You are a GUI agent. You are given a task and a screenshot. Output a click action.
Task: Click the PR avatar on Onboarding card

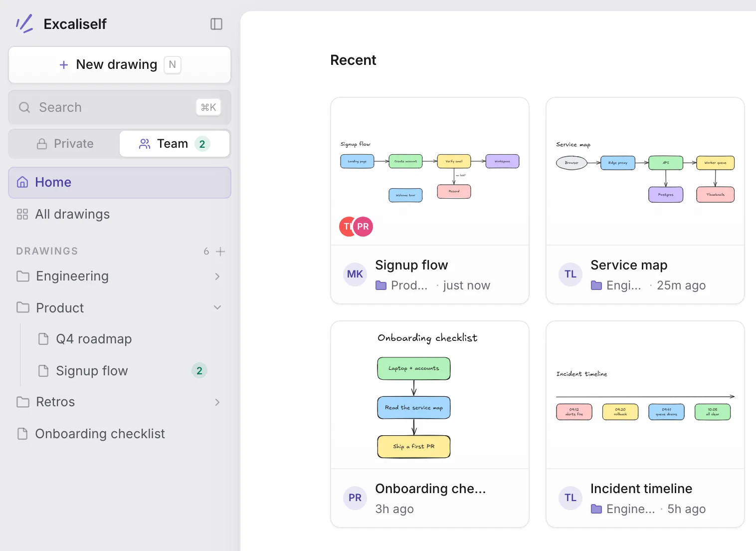(x=355, y=498)
